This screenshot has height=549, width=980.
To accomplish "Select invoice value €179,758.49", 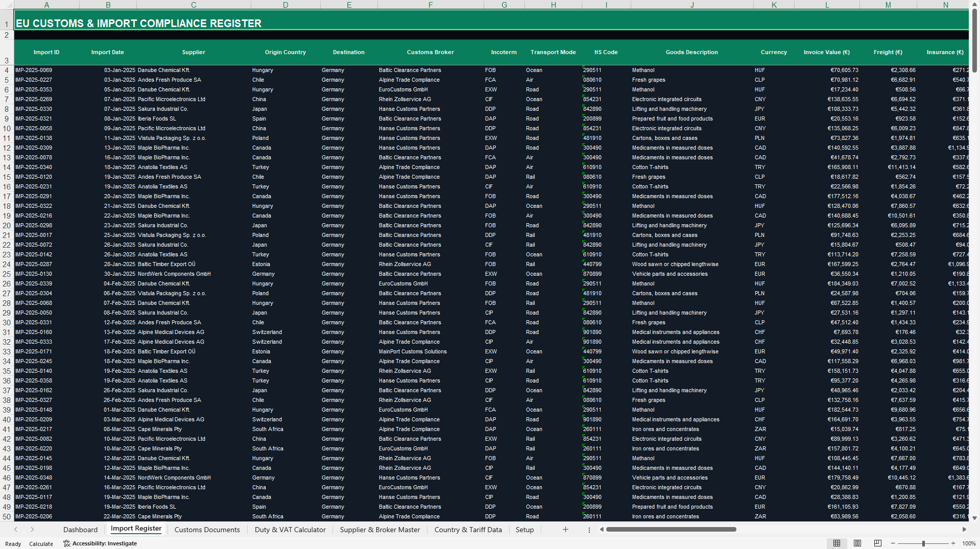I will [x=827, y=478].
